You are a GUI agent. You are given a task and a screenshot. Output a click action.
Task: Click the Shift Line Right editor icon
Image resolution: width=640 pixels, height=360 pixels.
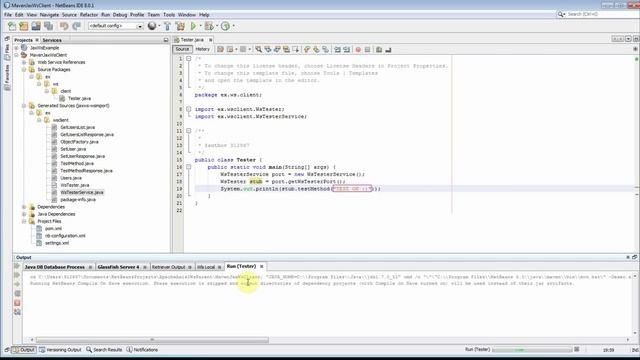pos(347,49)
